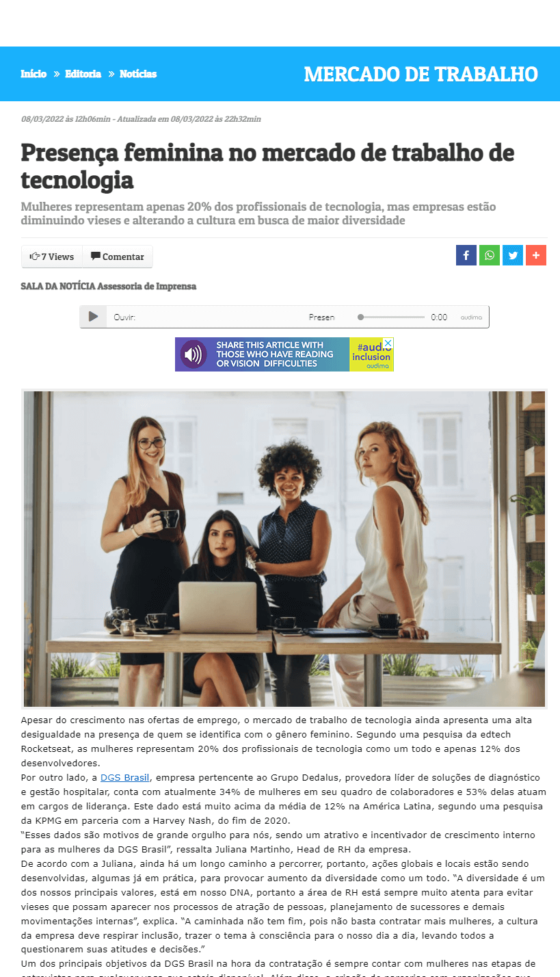Viewport: 560px width, 977px height.
Task: Open the Comentar comments button
Action: pyautogui.click(x=118, y=257)
